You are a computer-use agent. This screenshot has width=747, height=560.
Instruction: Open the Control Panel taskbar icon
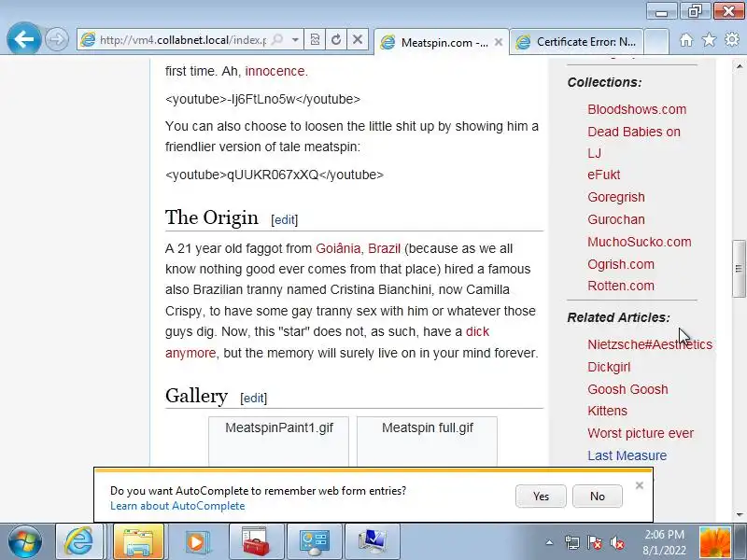[314, 542]
